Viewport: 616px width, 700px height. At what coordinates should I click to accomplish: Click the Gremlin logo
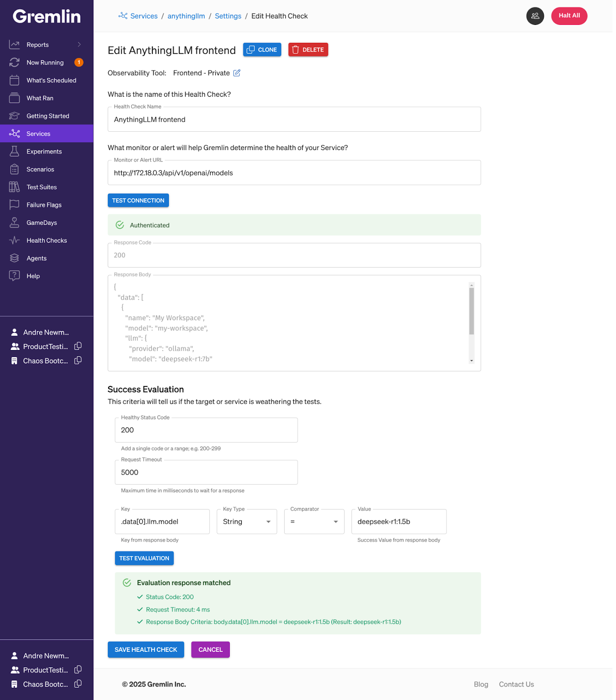pyautogui.click(x=46, y=17)
